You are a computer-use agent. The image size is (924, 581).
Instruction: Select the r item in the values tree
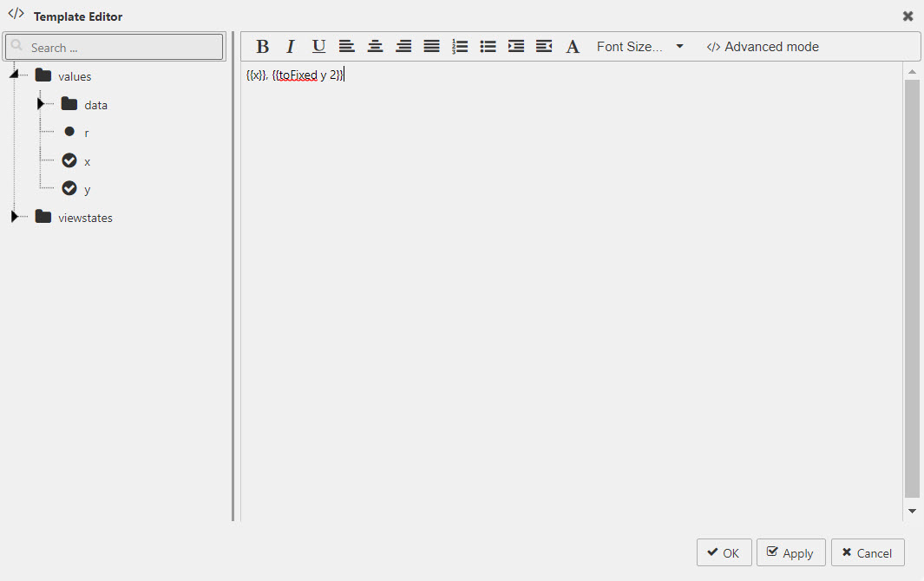(x=84, y=131)
